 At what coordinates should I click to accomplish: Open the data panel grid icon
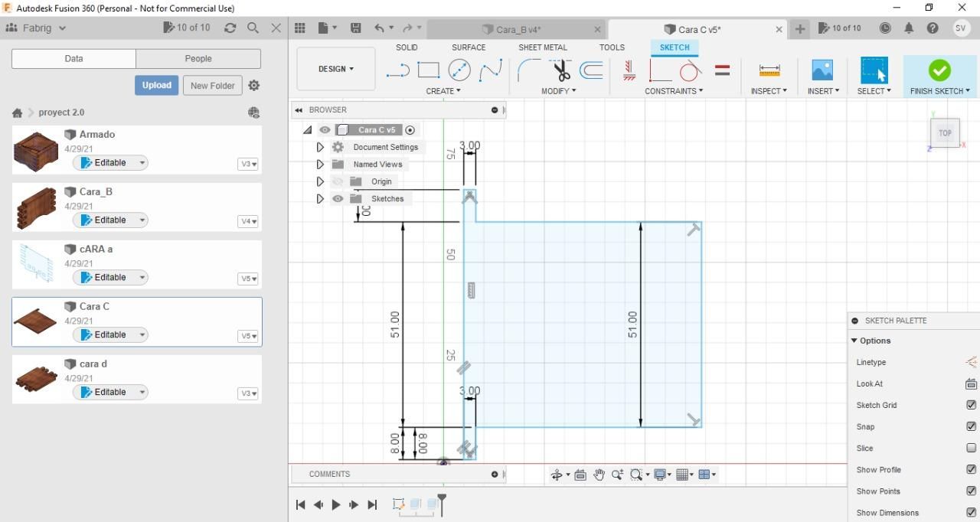(300, 28)
